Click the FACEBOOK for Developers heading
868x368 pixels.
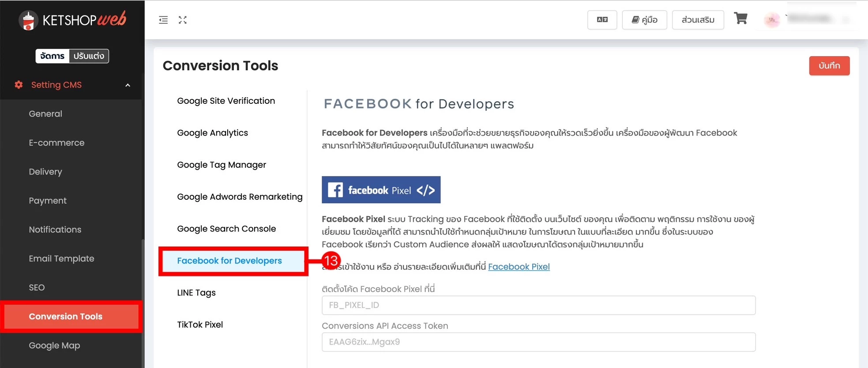419,104
